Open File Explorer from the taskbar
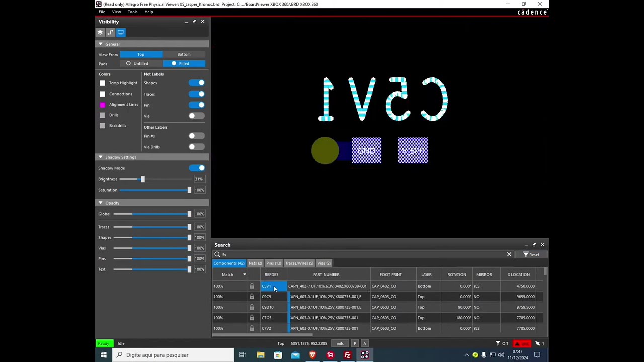Screen dimensions: 644x362 [x=261, y=355]
